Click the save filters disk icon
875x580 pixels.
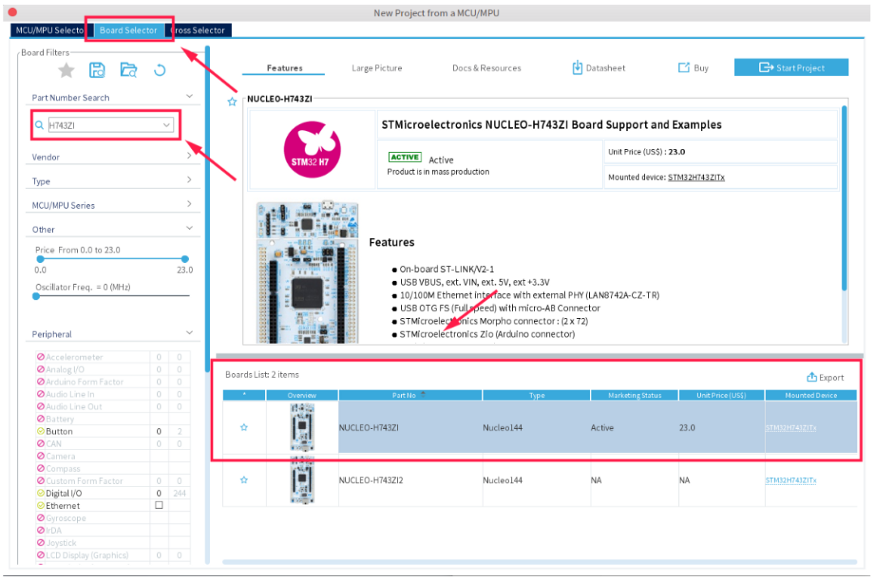point(97,70)
